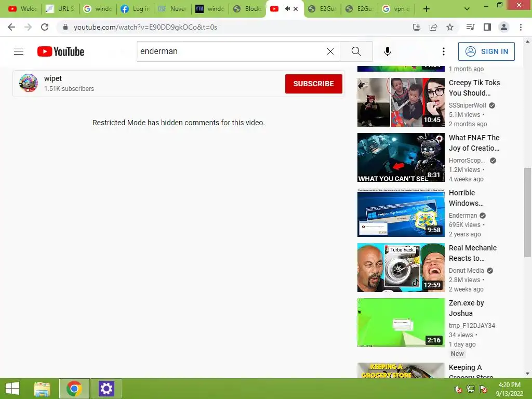Click the install app icon in address bar
This screenshot has height=399, width=532.
pyautogui.click(x=417, y=27)
